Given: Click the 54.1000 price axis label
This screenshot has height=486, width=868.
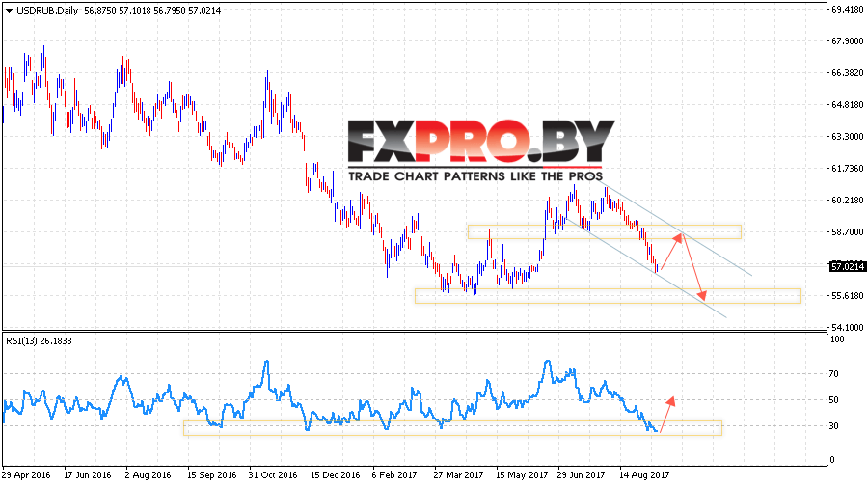Looking at the screenshot, I should tap(848, 327).
